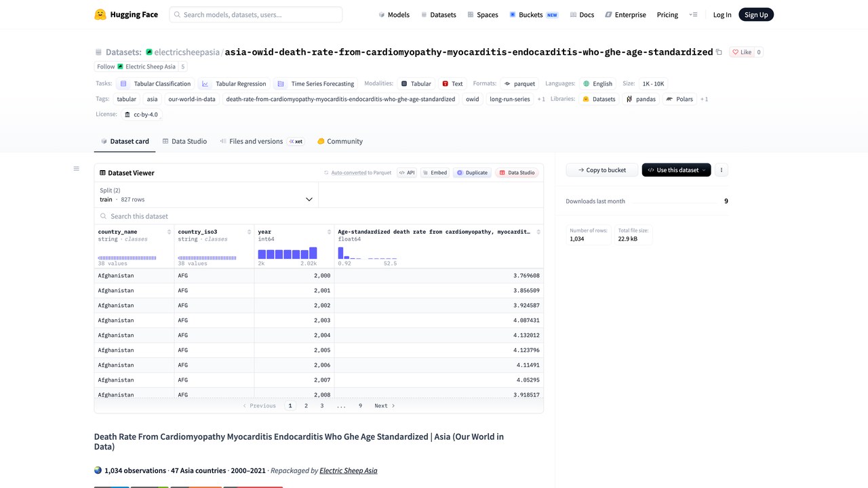This screenshot has width=868, height=488.
Task: Sort by country_name column sort icon
Action: [170, 232]
